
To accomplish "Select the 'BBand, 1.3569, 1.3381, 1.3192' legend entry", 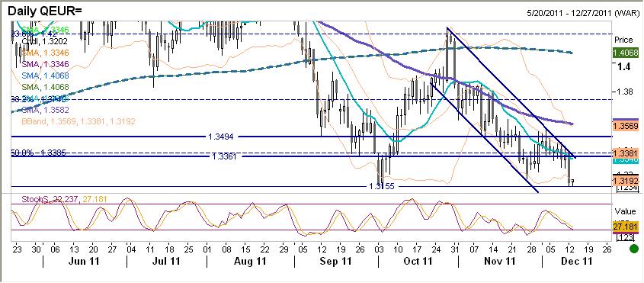I will [x=78, y=122].
